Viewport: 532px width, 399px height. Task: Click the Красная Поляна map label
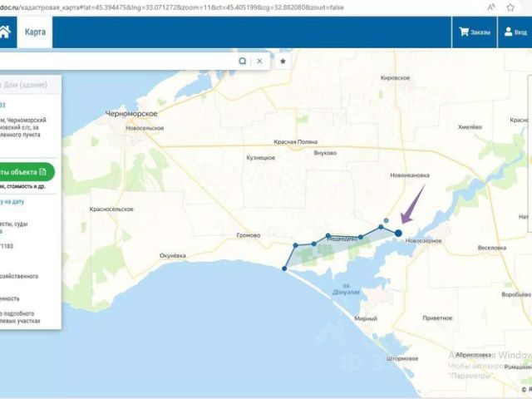pyautogui.click(x=296, y=142)
